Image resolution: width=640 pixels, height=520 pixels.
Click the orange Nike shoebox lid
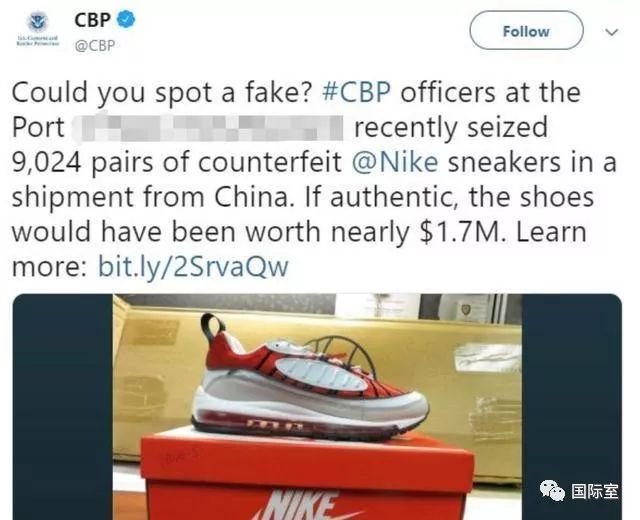307,459
